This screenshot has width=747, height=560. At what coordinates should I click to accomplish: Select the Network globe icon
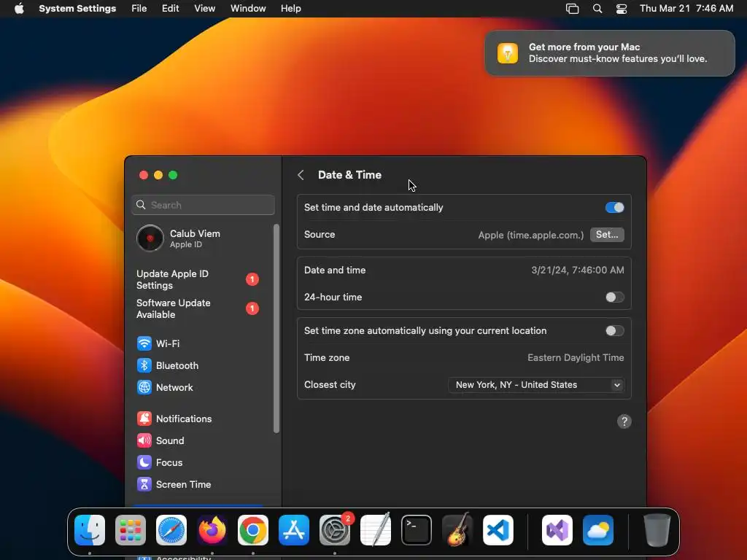144,387
